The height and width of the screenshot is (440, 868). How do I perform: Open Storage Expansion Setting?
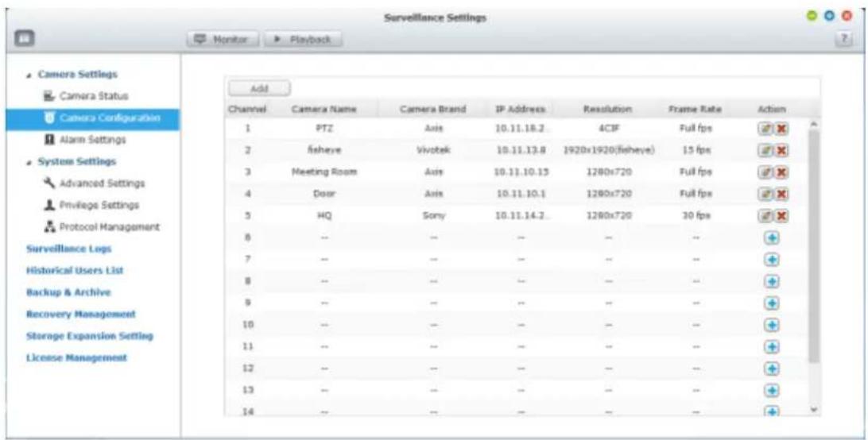[x=90, y=336]
